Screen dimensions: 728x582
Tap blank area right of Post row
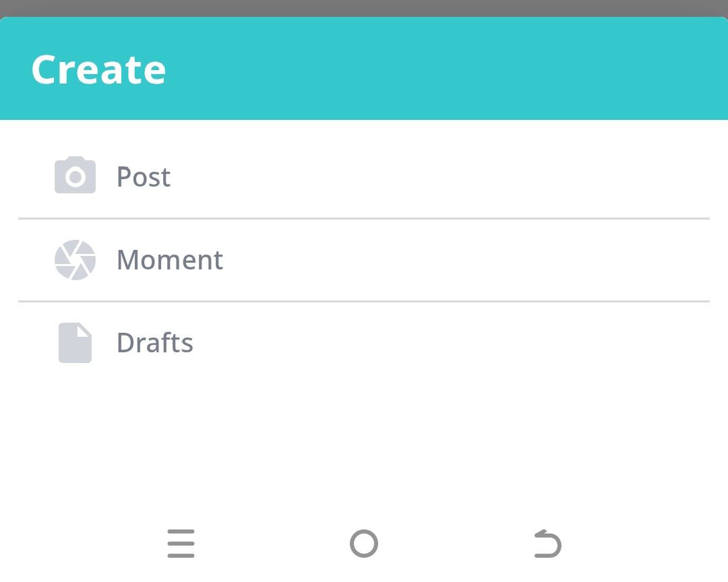coord(472,176)
